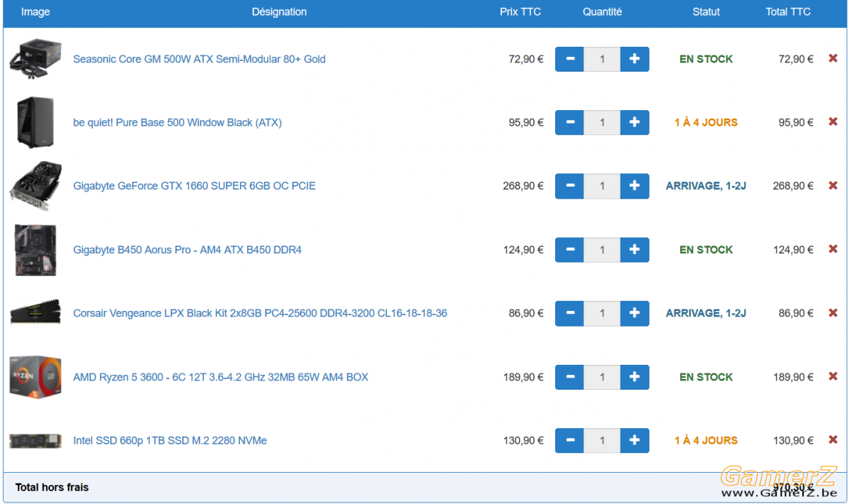Remove Gigabyte GTX 1660 SUPER from cart
Screen dimensions: 852x504
(x=833, y=185)
